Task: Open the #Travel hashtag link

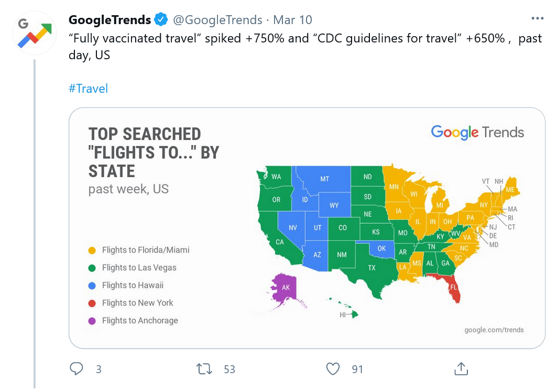Action: (88, 88)
